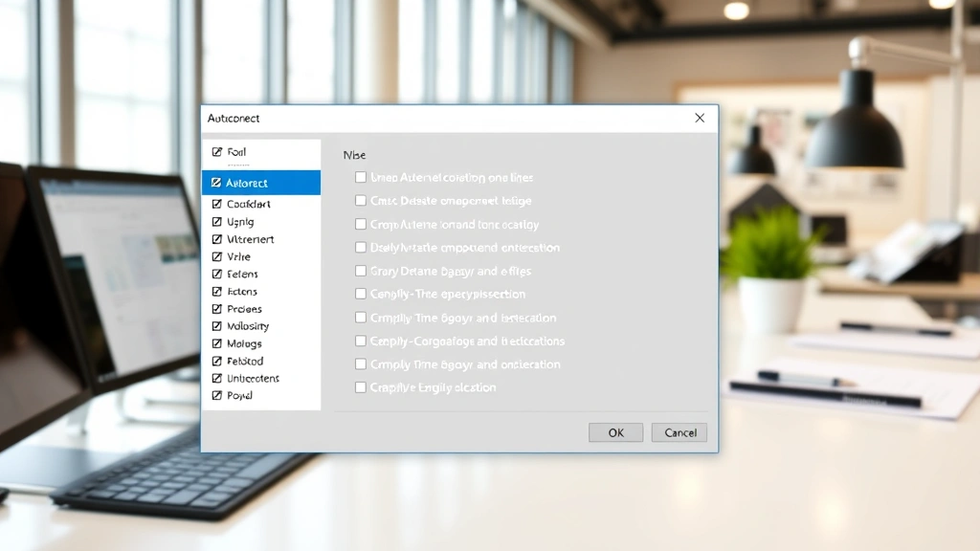The height and width of the screenshot is (551, 980).
Task: Click the OK button
Action: click(615, 432)
